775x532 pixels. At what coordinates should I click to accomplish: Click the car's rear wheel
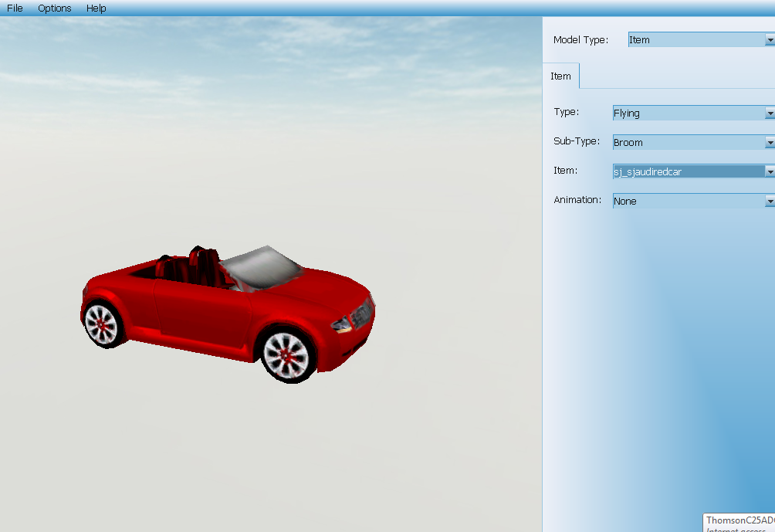[102, 324]
